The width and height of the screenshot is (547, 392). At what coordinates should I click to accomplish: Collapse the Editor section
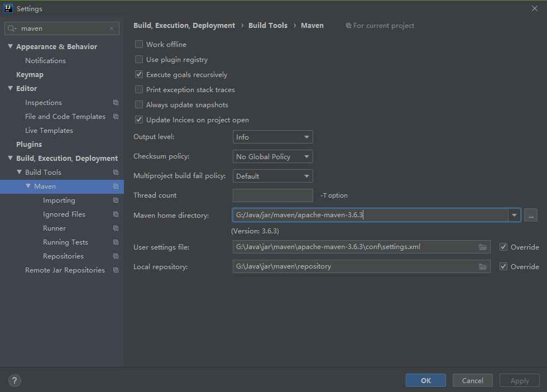[x=11, y=88]
